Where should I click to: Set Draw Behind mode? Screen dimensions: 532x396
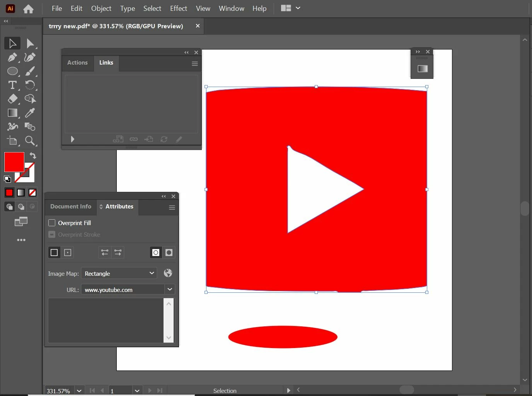(x=21, y=207)
